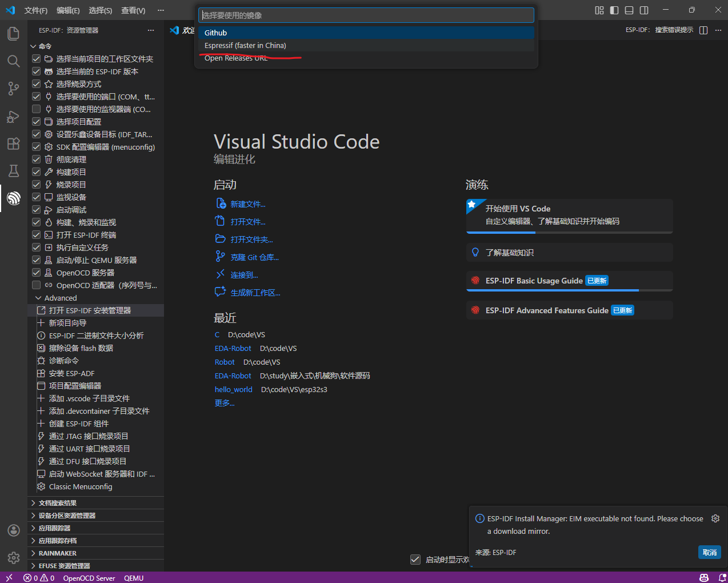Toggle checkbox for SDK 配置编辑器 (menuconfig)
The height and width of the screenshot is (583, 728).
point(37,147)
